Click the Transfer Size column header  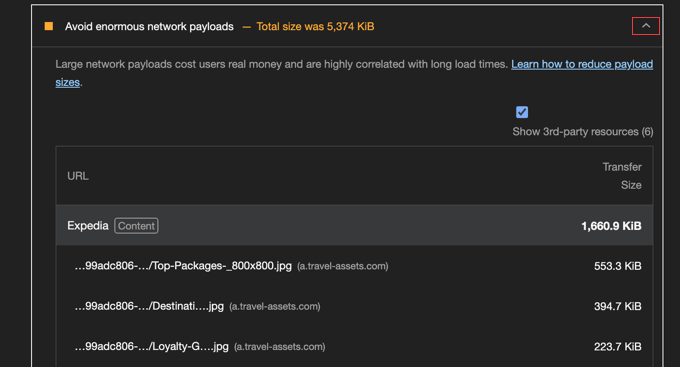622,176
